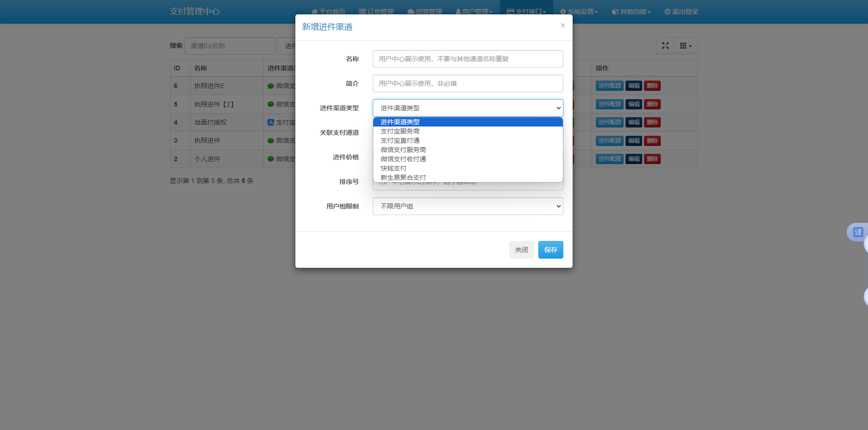This screenshot has width=868, height=430.
Task: Choose 微信支付收付通 option
Action: 468,159
